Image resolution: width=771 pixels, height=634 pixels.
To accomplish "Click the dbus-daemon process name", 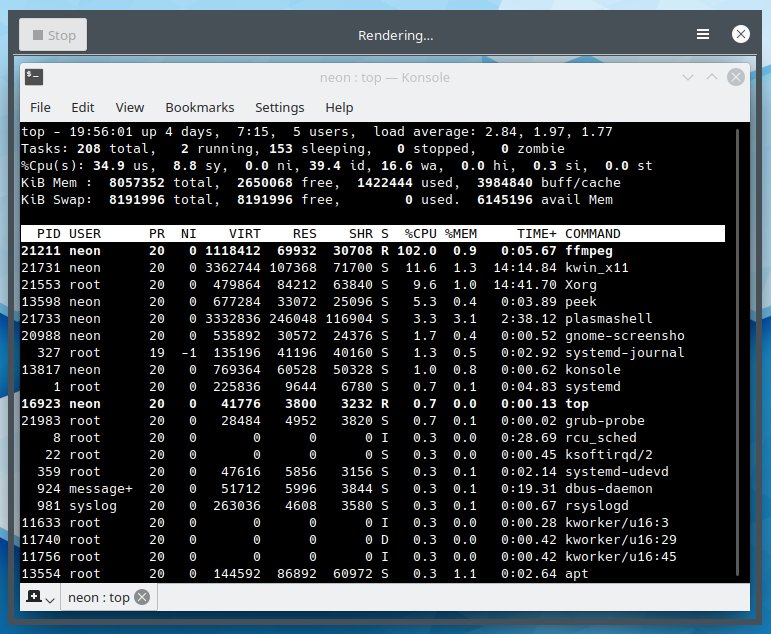I will [x=609, y=489].
